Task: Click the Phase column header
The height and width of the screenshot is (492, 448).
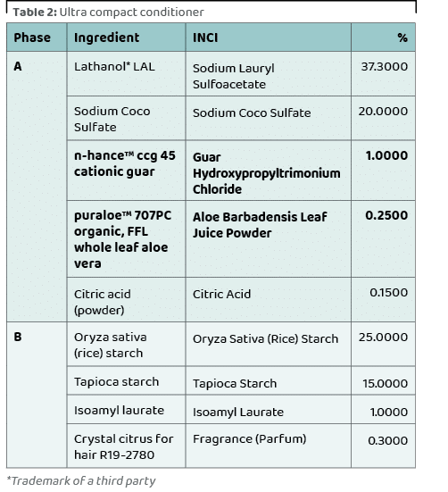Action: [37, 38]
